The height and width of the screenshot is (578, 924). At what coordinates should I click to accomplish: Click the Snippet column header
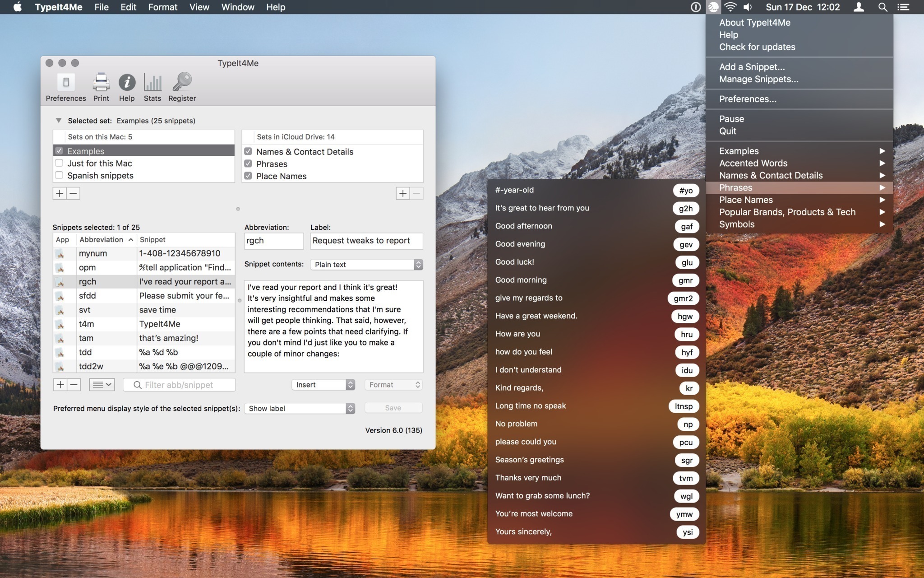coord(186,240)
